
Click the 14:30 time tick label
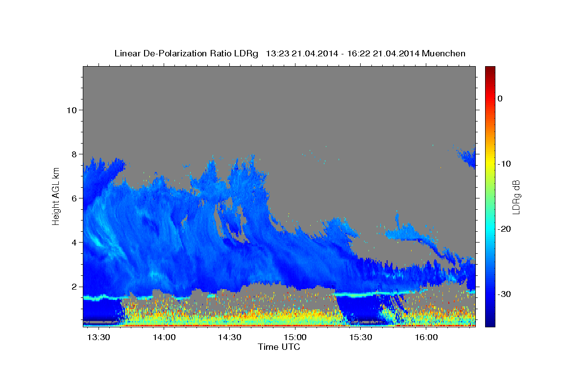pos(230,338)
